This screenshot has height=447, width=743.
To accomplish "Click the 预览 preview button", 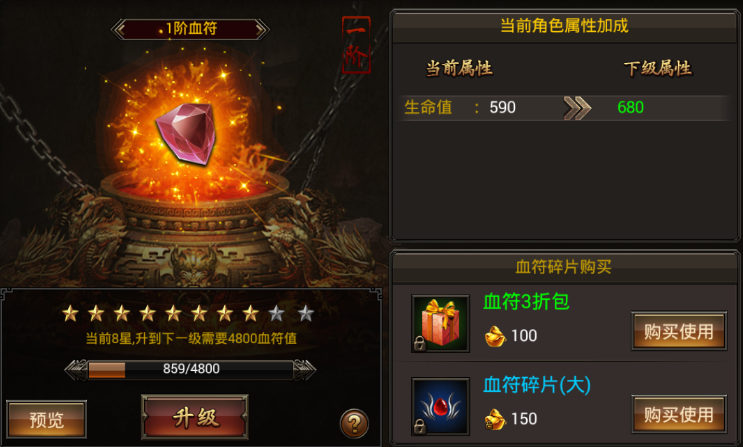I will (46, 420).
